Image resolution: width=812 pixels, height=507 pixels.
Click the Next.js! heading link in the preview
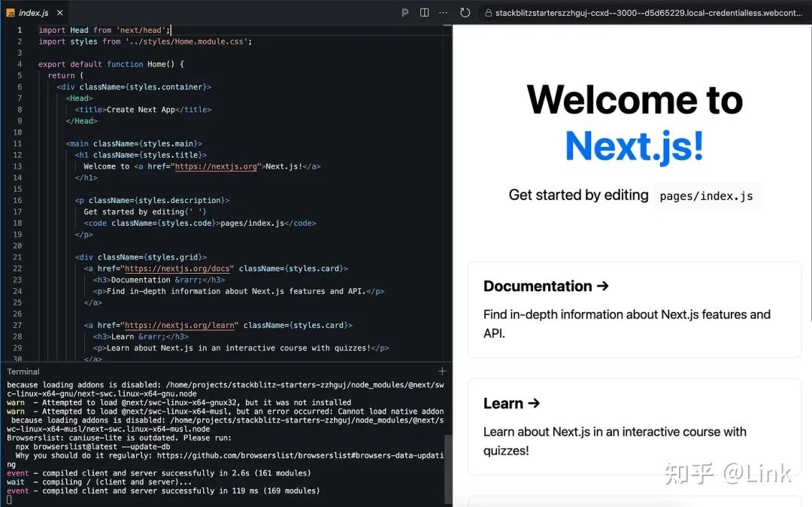click(634, 146)
